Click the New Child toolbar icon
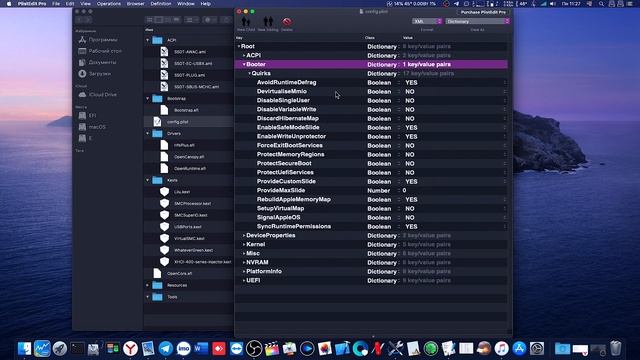The image size is (640, 360). (246, 21)
